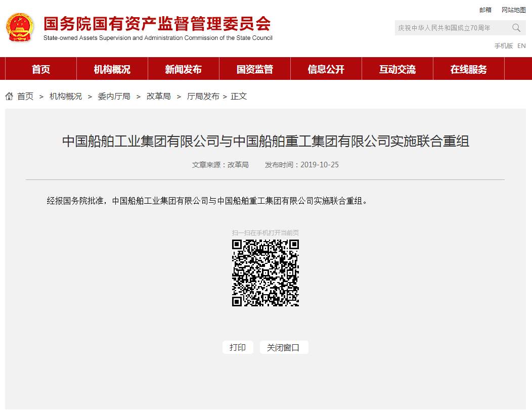Open the 新闻发布 navigation menu
532x415 pixels.
pos(183,69)
